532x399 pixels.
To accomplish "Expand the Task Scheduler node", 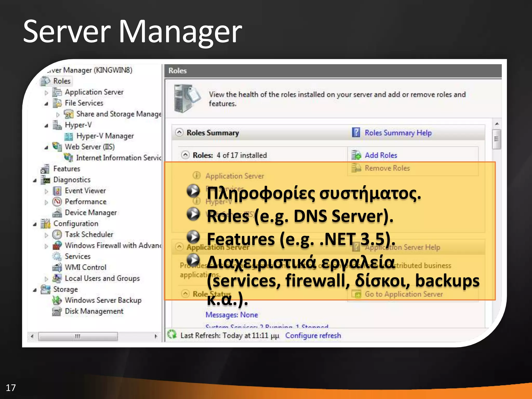I will click(46, 235).
